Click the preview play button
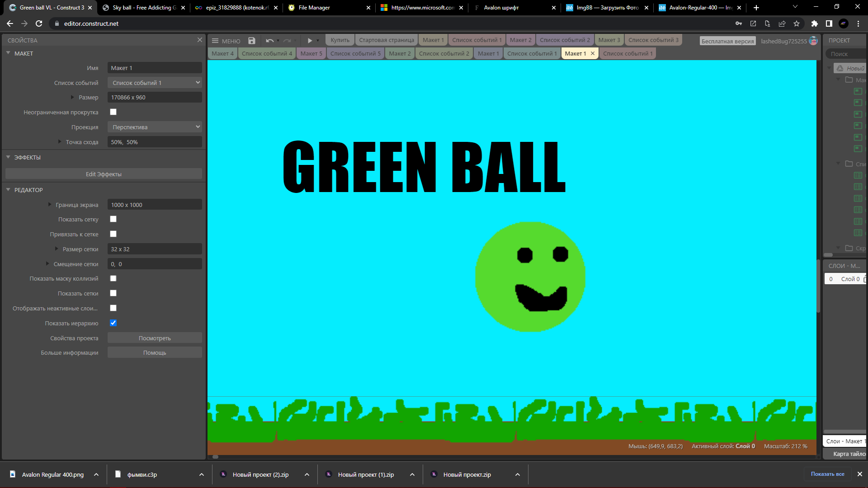The height and width of the screenshot is (488, 868). [310, 41]
